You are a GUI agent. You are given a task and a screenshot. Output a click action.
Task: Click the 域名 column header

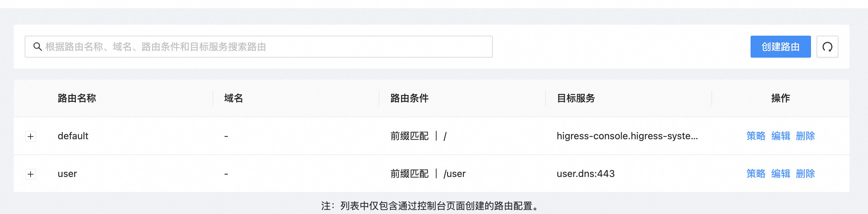pos(233,98)
